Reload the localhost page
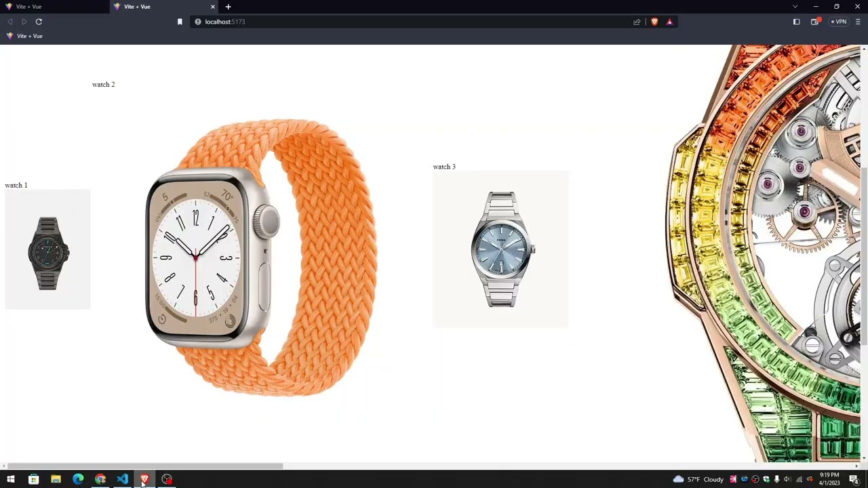868x488 pixels. (x=39, y=22)
